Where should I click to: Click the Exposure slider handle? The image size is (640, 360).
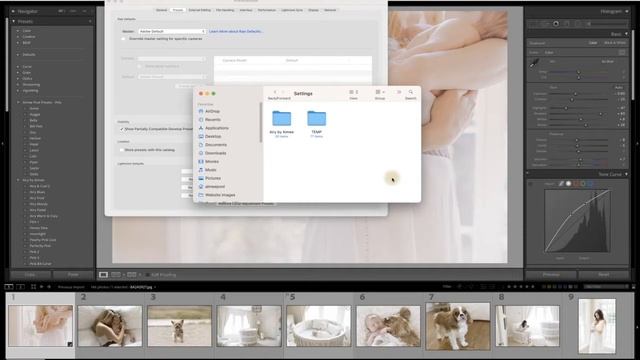(x=576, y=93)
